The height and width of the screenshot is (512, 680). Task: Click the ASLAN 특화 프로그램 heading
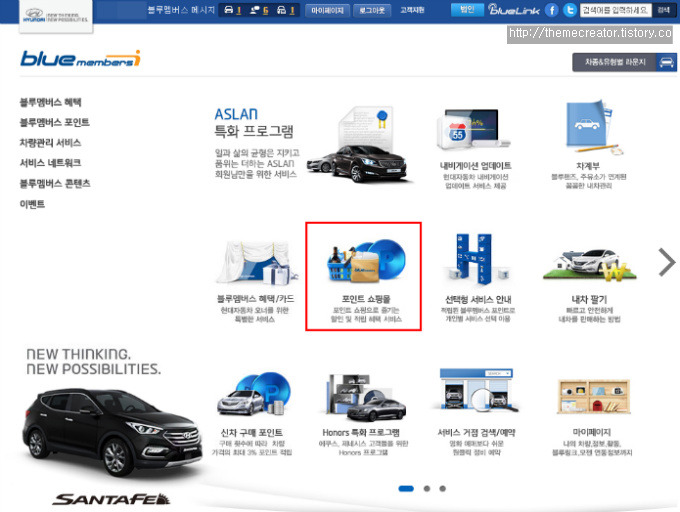(254, 123)
